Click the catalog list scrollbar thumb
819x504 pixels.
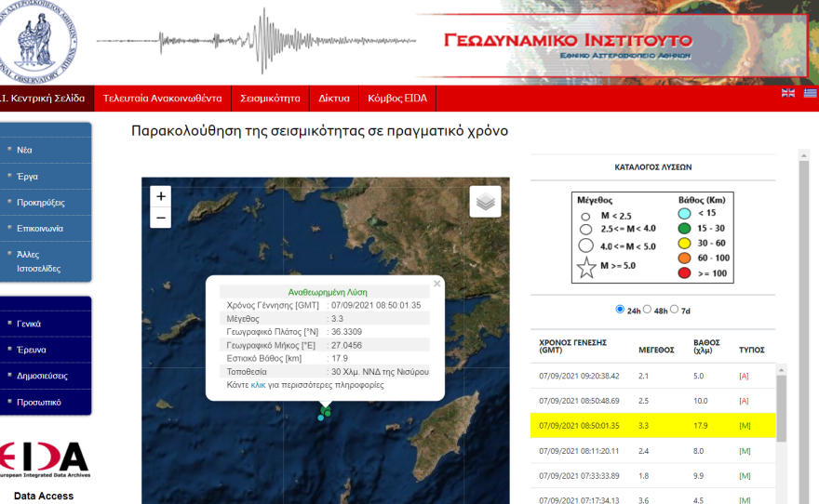(782, 408)
